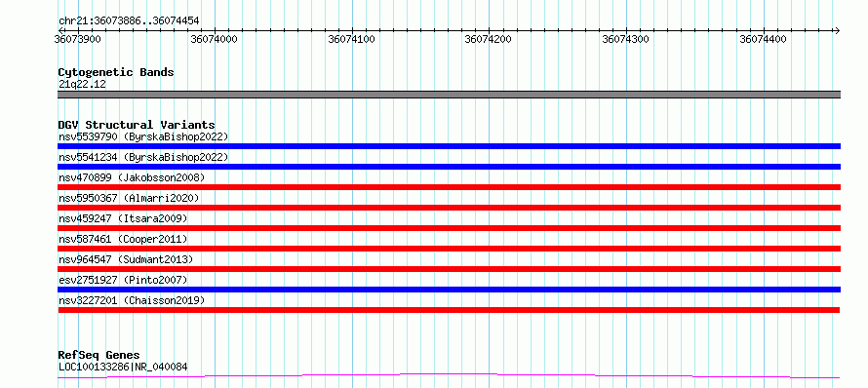Screen dimensions: 868x388
Task: Select the blue bar for esv2751927
Action: point(449,290)
